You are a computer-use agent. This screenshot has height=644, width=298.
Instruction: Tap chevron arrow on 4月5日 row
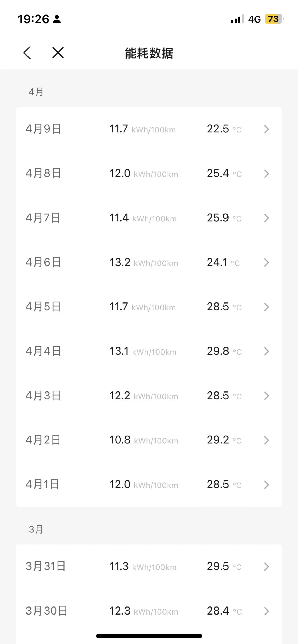[266, 307]
